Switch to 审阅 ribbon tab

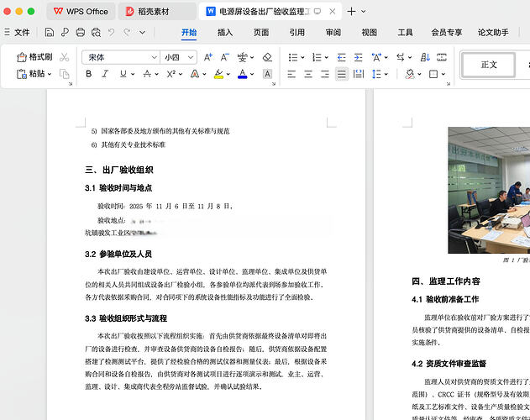pyautogui.click(x=333, y=33)
